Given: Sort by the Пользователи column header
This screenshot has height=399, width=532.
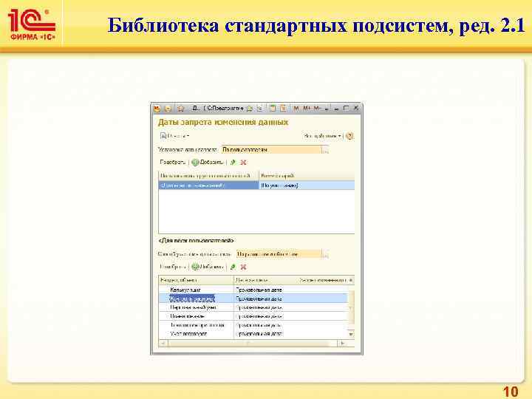Looking at the screenshot, I should pos(208,176).
